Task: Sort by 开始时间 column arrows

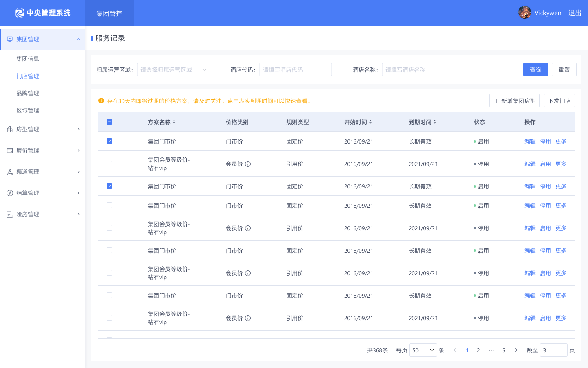Action: (x=370, y=122)
